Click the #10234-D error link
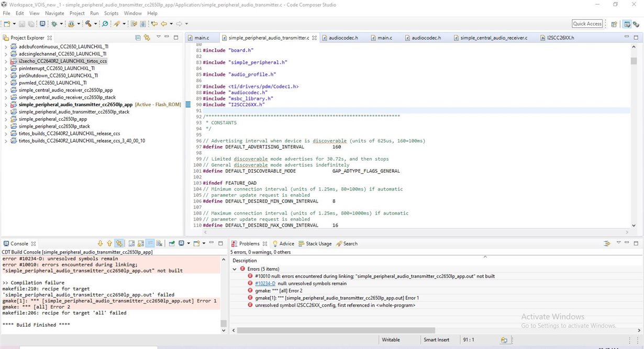Viewport: 644px width, 349px height. 264,283
